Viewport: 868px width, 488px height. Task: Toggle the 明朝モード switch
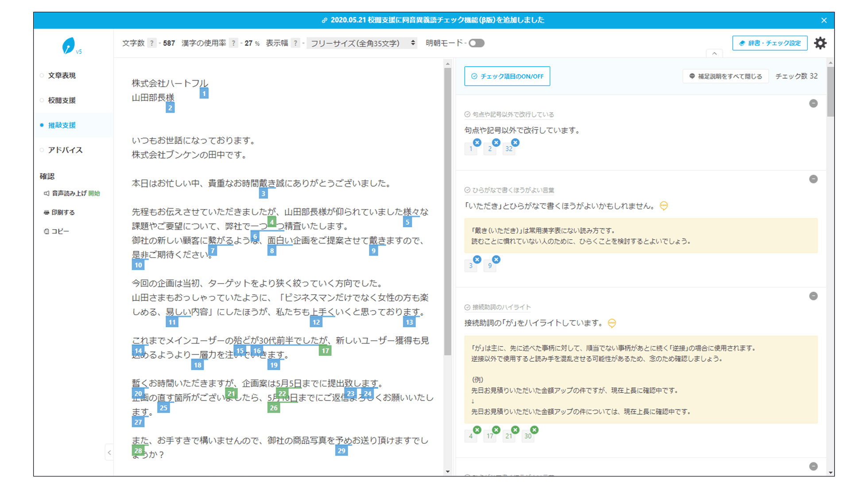coord(477,43)
